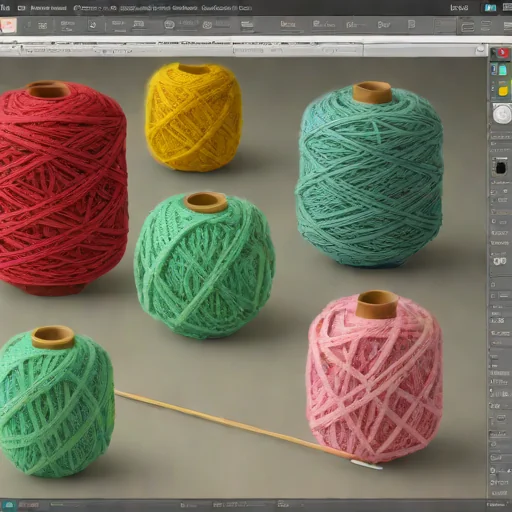The height and width of the screenshot is (512, 512).
Task: Click the yellow yarn ball on the canvas
Action: 193,117
